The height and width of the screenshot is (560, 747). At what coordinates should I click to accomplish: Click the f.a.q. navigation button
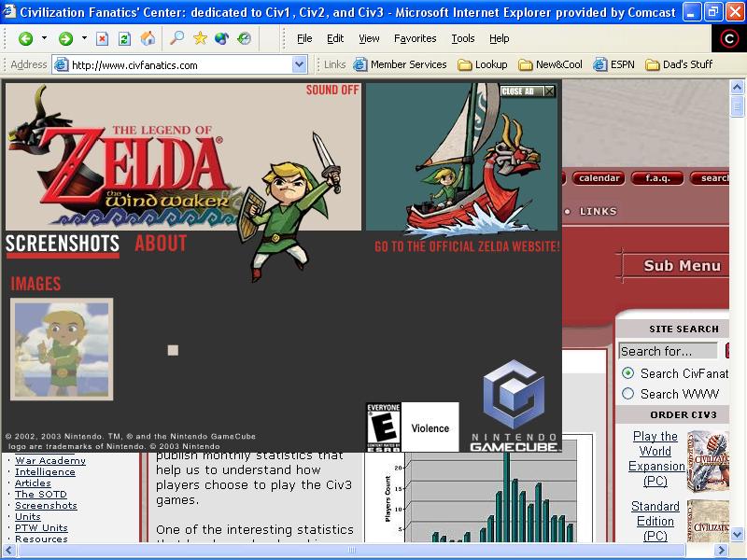657,178
